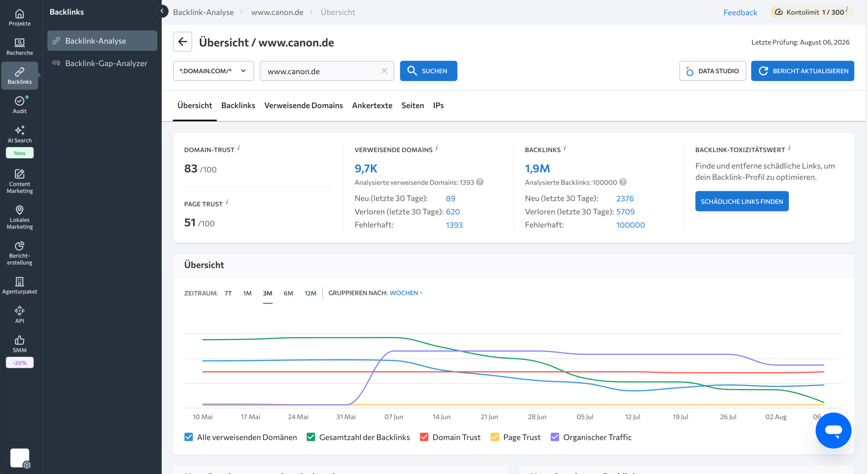Click new backlinks value 2376
The image size is (868, 474).
click(625, 199)
